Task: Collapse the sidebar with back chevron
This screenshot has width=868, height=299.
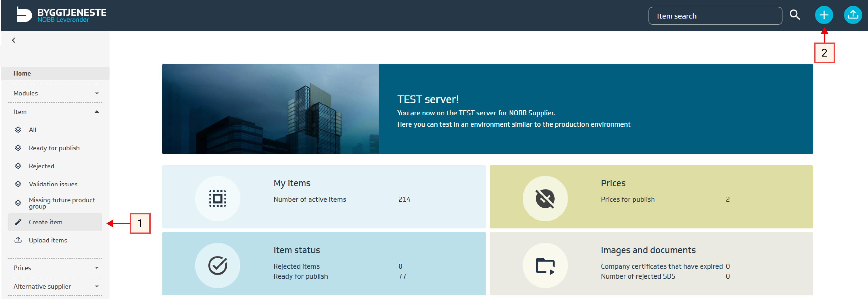Action: click(14, 40)
